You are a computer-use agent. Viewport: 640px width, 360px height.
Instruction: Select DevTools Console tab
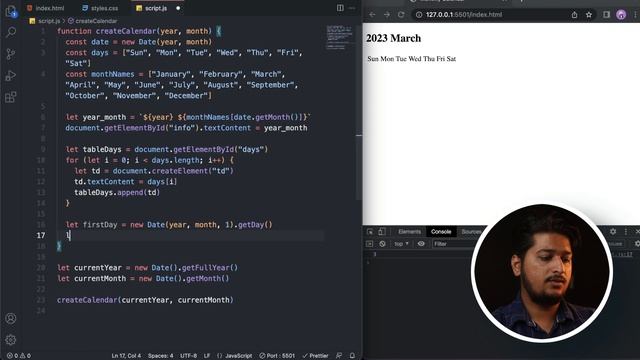(441, 231)
